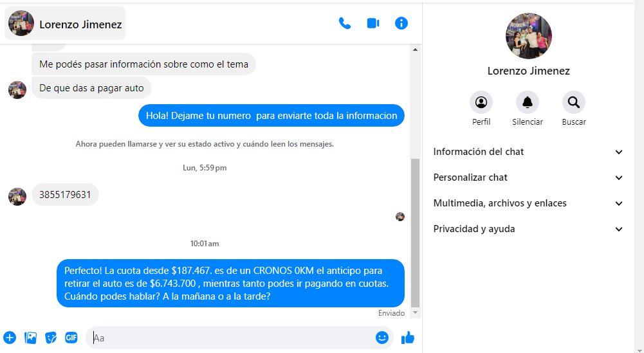This screenshot has height=353, width=644.
Task: Choose a sticker from the sticker icon
Action: [x=51, y=338]
